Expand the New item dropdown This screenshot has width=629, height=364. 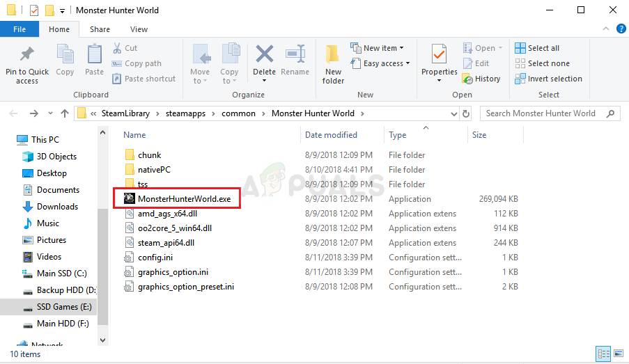(401, 48)
